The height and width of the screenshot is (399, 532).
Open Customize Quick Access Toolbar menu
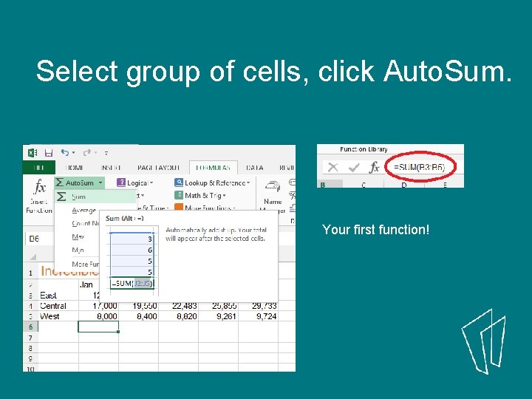pos(106,154)
